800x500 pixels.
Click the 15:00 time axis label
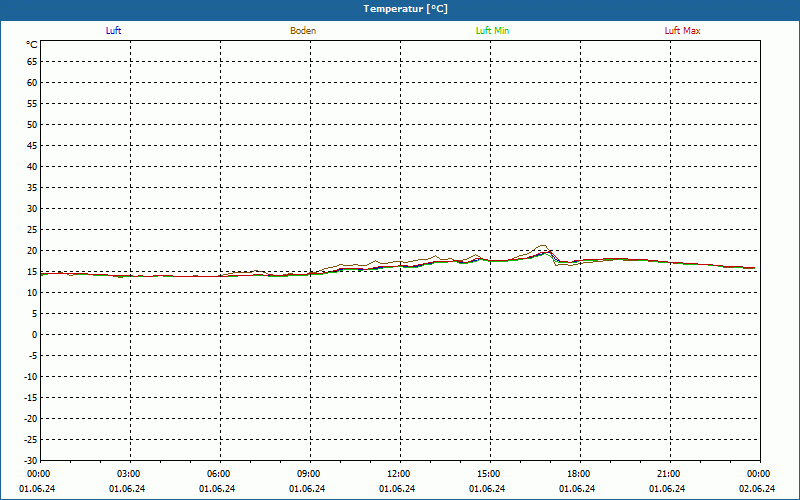point(488,474)
